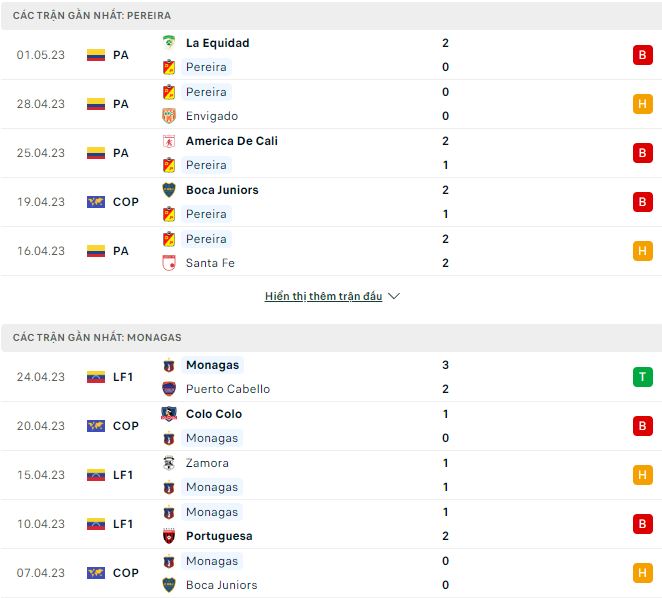The height and width of the screenshot is (598, 662).
Task: Click the Zamora vs Monagas match row date
Action: pyautogui.click(x=40, y=475)
